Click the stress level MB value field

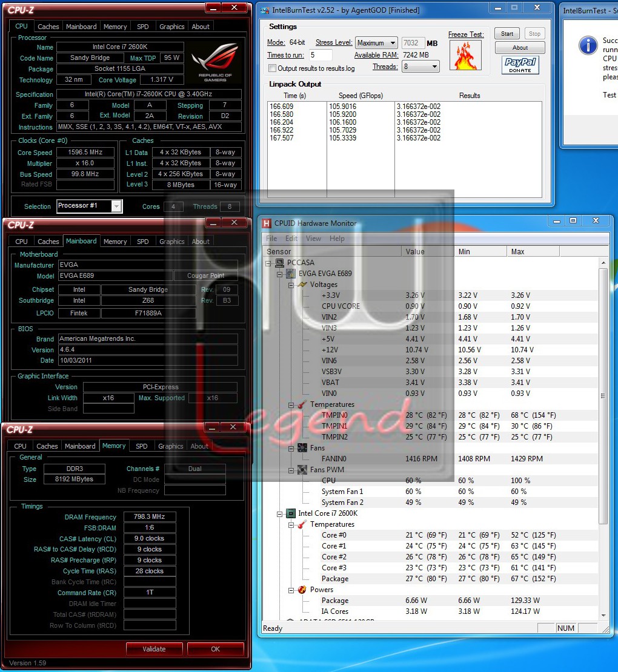click(413, 43)
